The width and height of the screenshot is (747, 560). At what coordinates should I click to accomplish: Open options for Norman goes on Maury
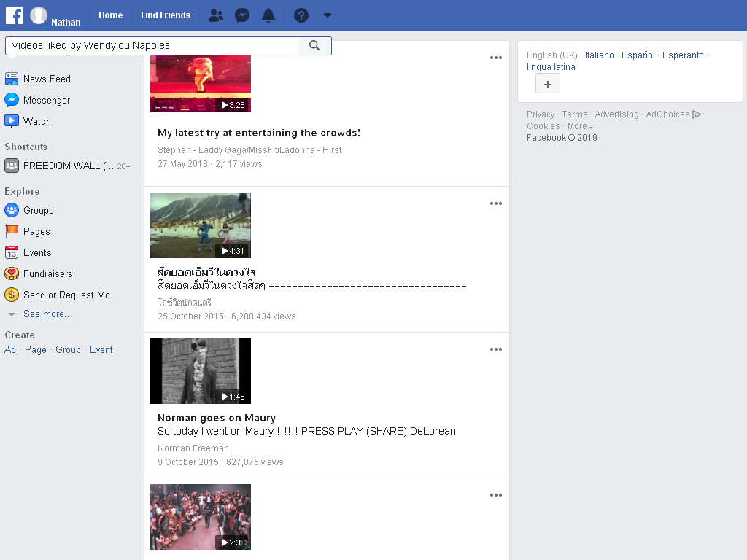496,349
